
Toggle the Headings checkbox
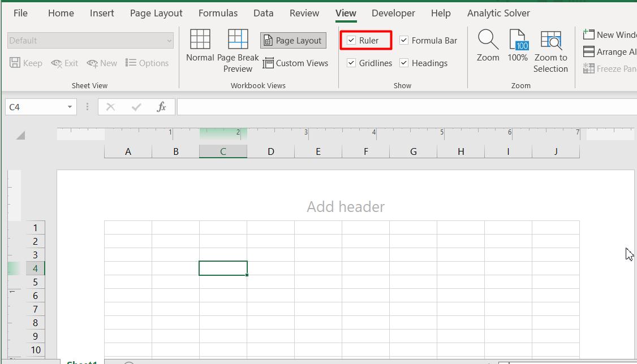tap(404, 63)
